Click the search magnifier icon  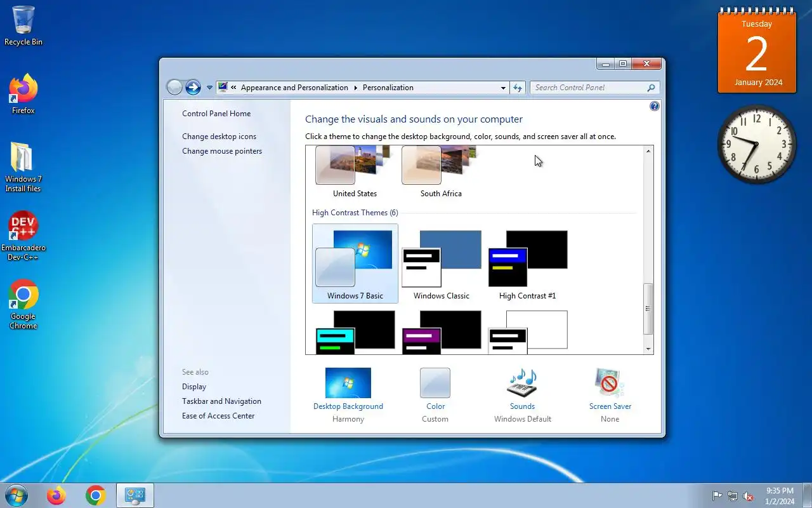[x=651, y=88]
